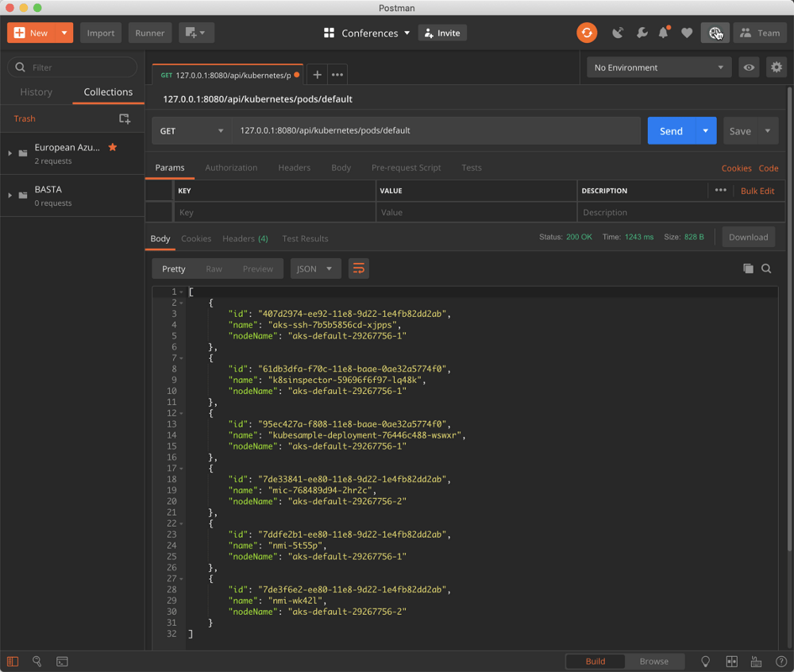This screenshot has width=794, height=672.
Task: Toggle line wrap in response
Action: pos(359,268)
